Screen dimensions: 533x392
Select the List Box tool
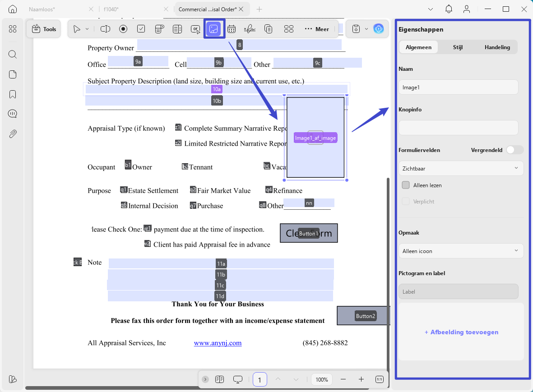coord(177,29)
